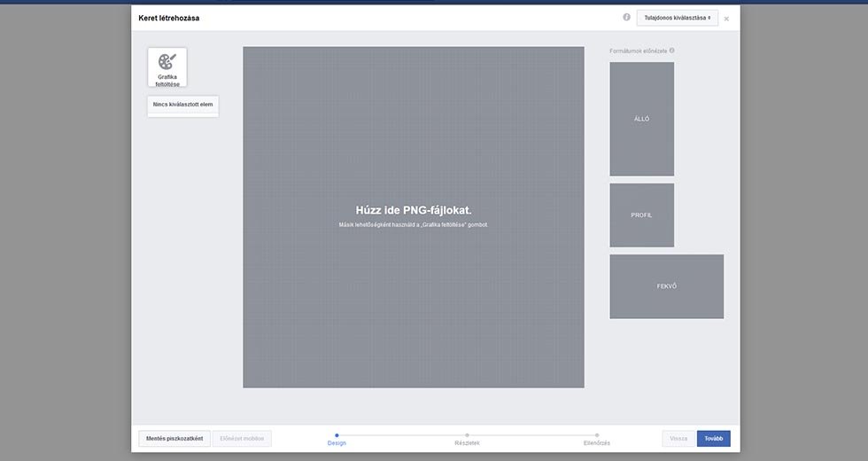
Task: Click the Grafika feltöltése palette icon
Action: (x=167, y=62)
